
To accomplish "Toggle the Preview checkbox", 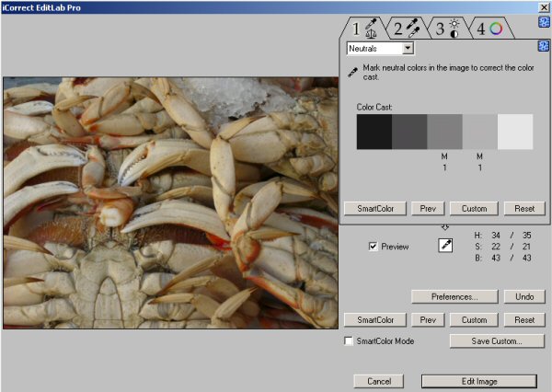I will (x=373, y=247).
